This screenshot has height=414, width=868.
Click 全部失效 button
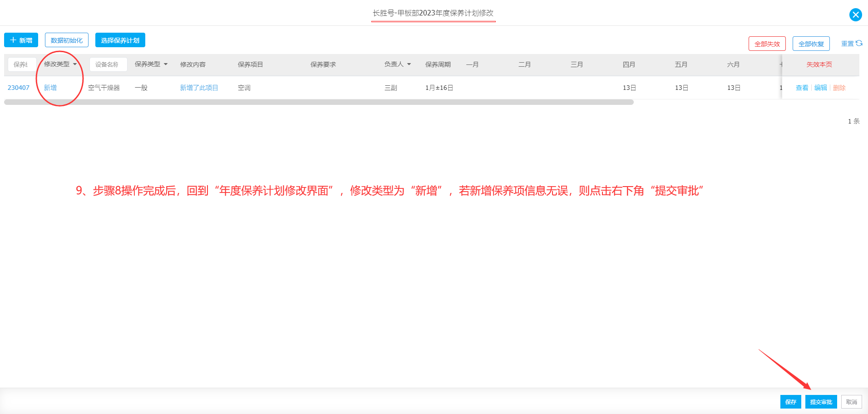(x=767, y=44)
